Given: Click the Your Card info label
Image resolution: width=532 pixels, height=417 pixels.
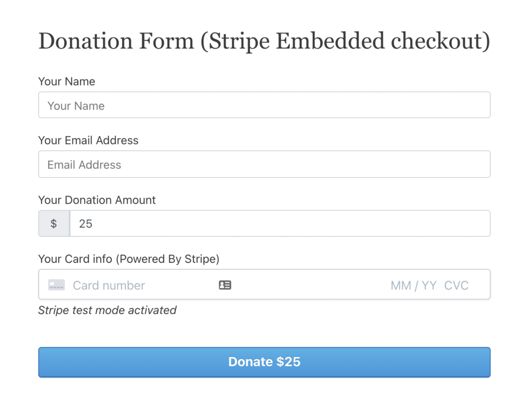Looking at the screenshot, I should pos(129,259).
